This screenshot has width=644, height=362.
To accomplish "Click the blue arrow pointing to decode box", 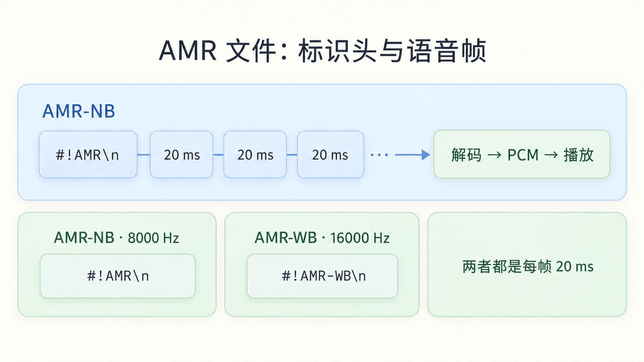I will click(413, 155).
